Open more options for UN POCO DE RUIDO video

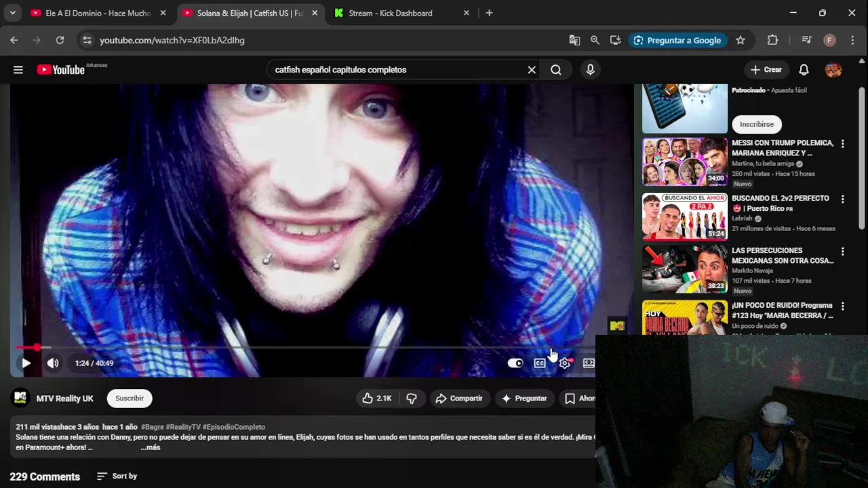point(843,306)
